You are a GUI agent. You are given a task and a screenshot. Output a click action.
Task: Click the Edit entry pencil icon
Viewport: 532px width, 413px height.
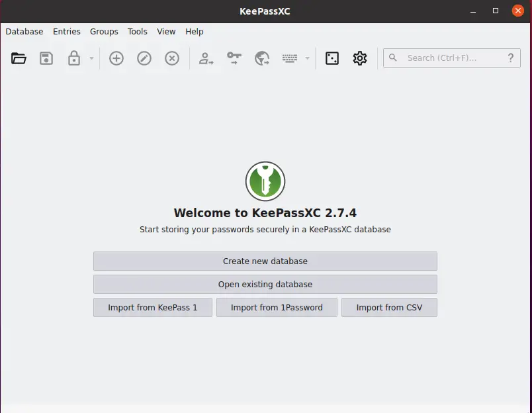tap(144, 58)
